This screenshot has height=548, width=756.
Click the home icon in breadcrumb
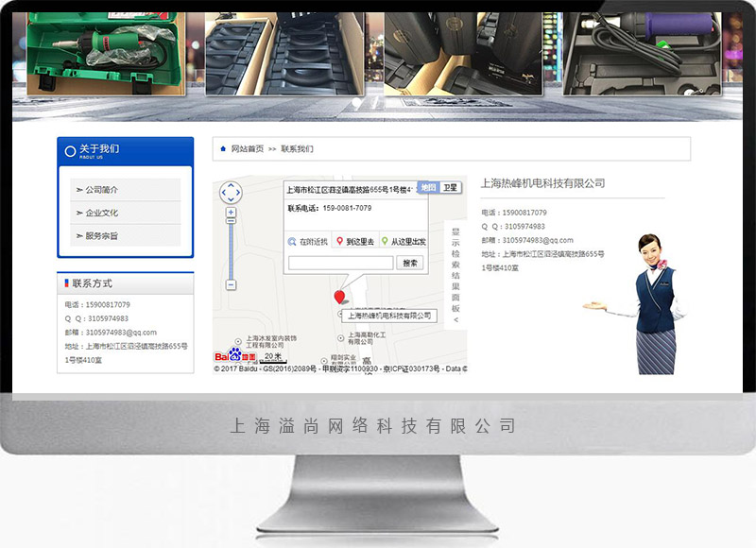click(x=223, y=149)
